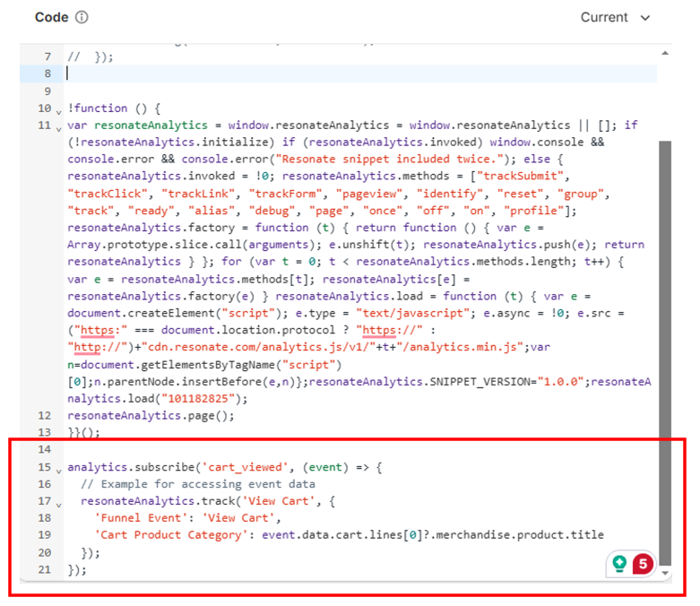
Task: Click resonateAnalytics.page(); on line 12
Action: coord(151,416)
